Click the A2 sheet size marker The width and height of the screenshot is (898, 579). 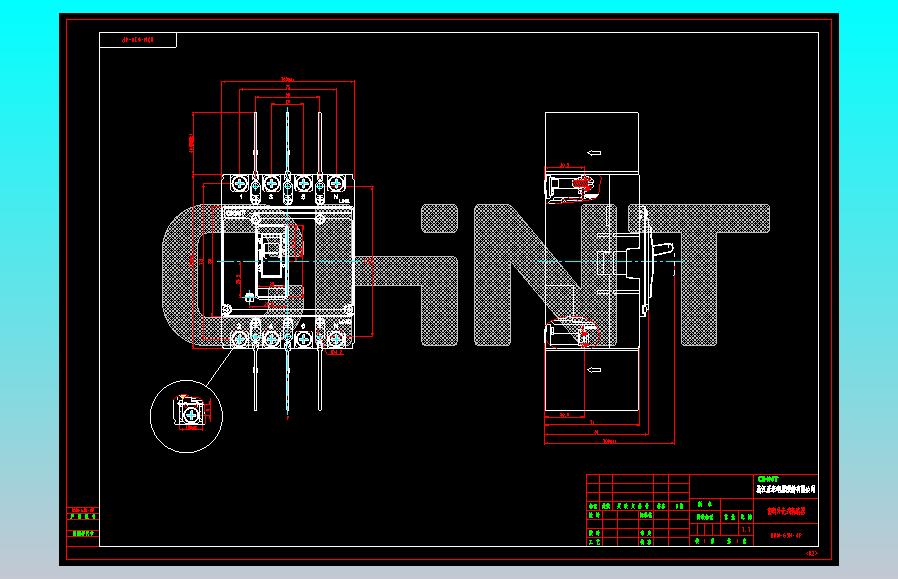812,553
